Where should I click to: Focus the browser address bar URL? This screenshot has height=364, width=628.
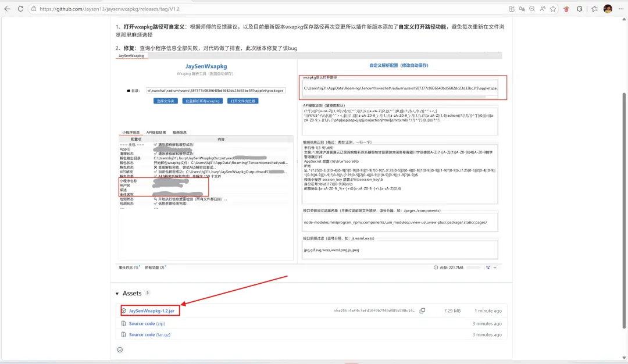tap(109, 9)
